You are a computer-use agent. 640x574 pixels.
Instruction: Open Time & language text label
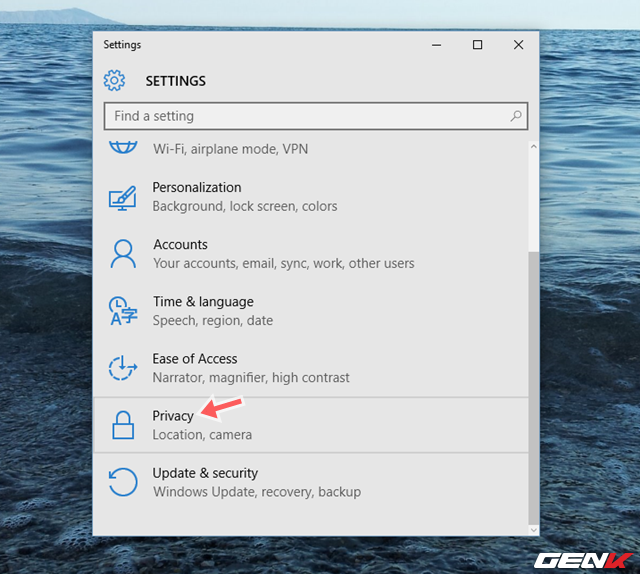click(203, 301)
